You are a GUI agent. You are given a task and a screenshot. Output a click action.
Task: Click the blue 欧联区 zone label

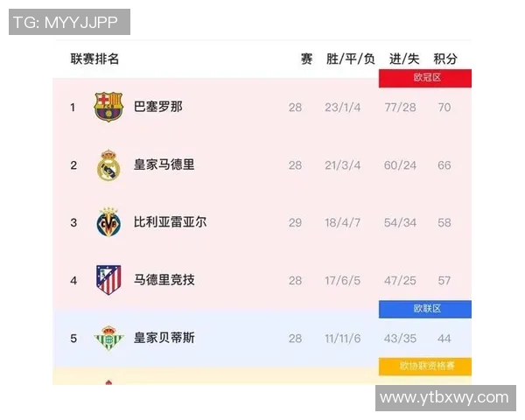click(425, 309)
